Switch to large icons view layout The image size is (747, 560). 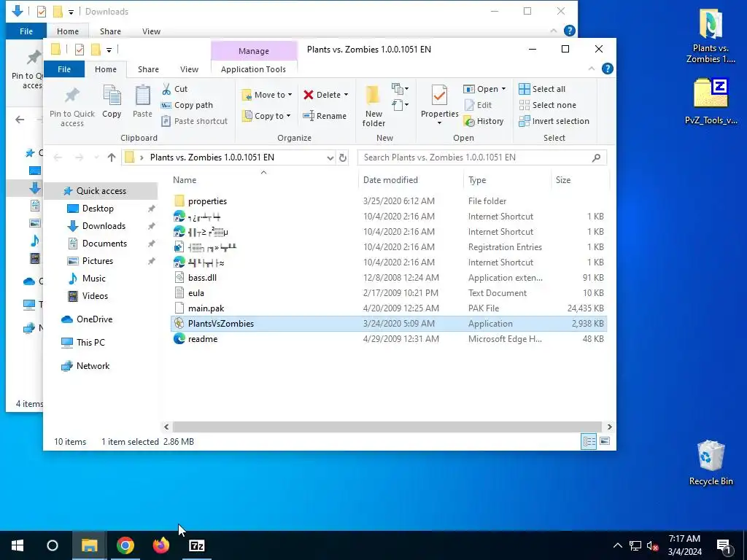[605, 441]
